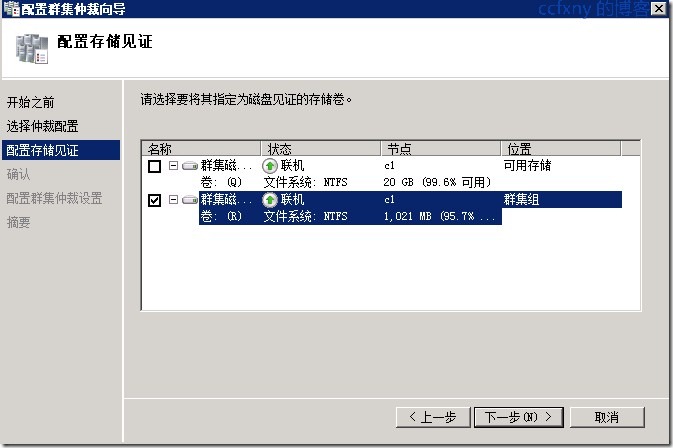Go to the 开始之前 step
This screenshot has height=448, width=673.
click(30, 102)
